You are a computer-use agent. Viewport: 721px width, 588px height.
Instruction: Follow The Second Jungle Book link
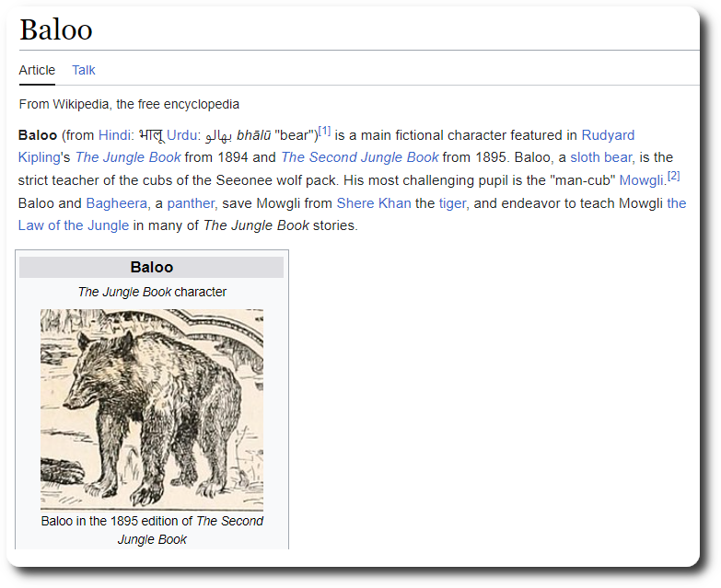[359, 157]
